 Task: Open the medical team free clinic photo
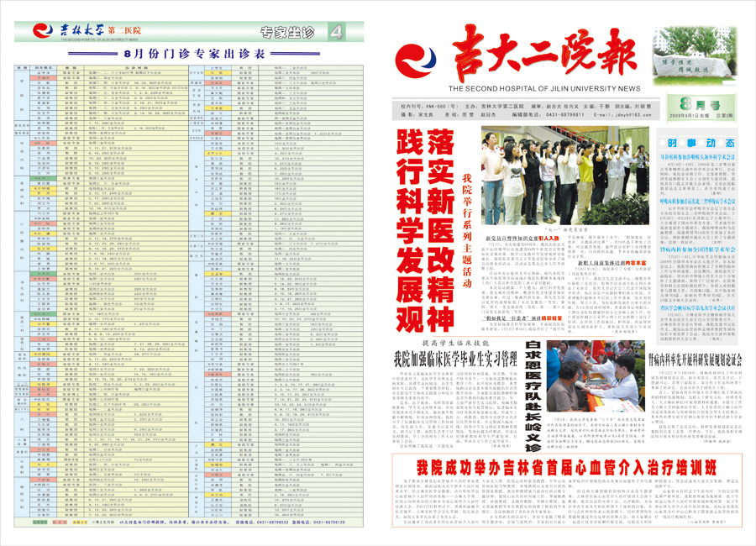click(x=596, y=375)
